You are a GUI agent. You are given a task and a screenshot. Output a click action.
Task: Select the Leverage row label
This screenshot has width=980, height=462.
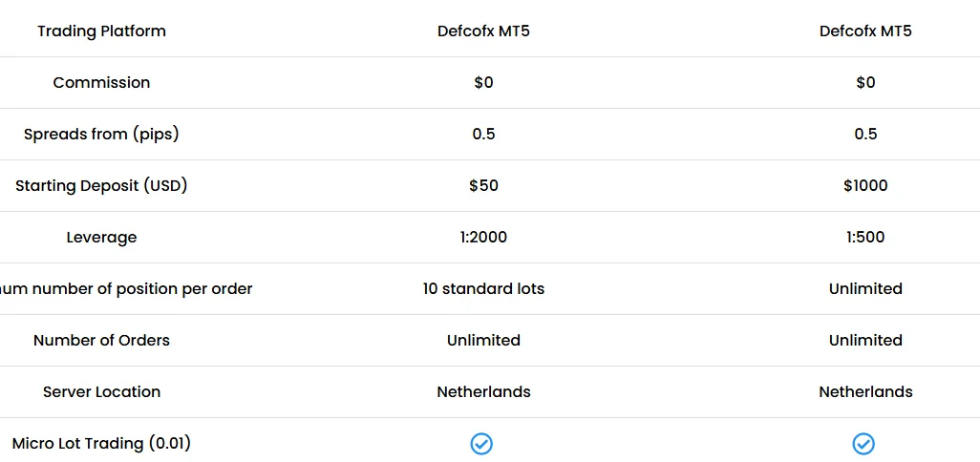(x=101, y=238)
